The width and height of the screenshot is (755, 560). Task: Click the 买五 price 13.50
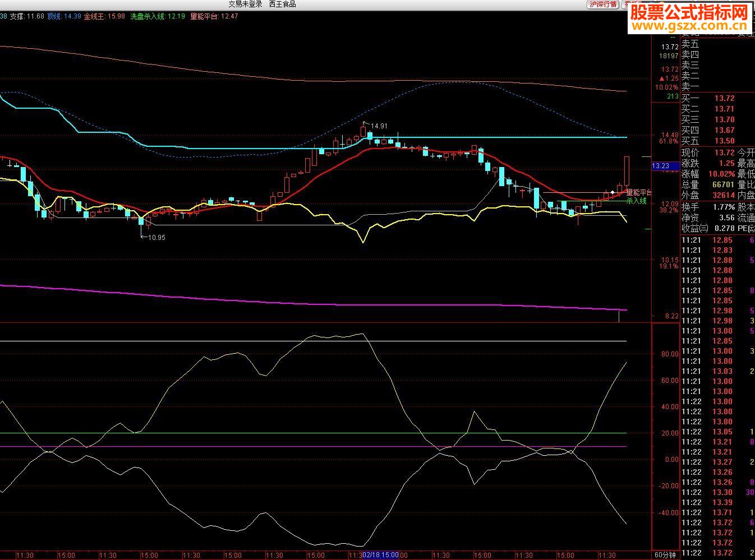[x=724, y=141]
